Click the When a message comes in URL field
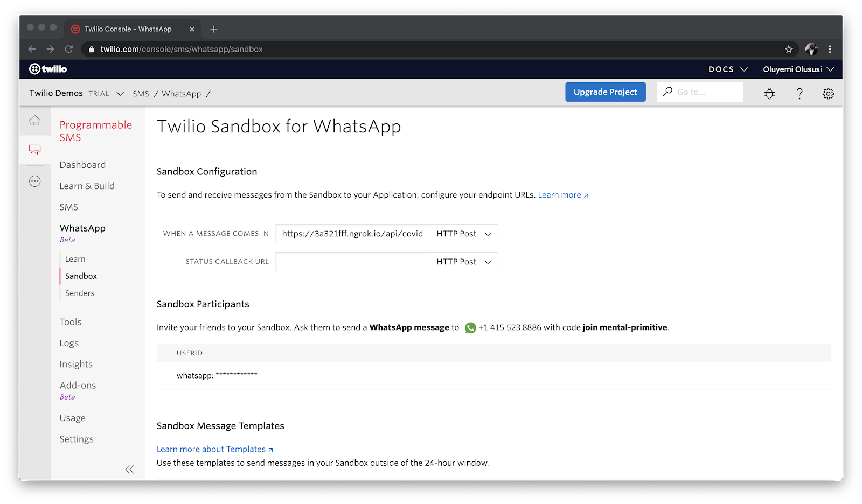Image resolution: width=862 pixels, height=504 pixels. coord(352,234)
